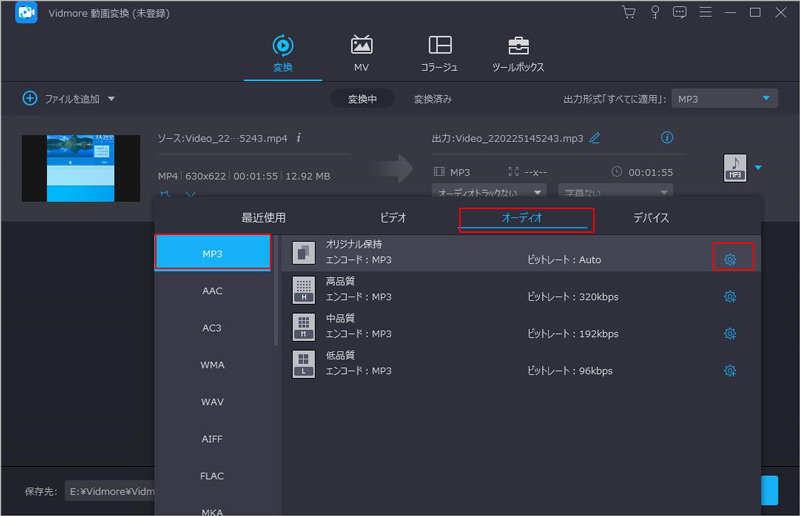
Task: Click gear icon for オリジナル保持 preset
Action: coord(730,260)
